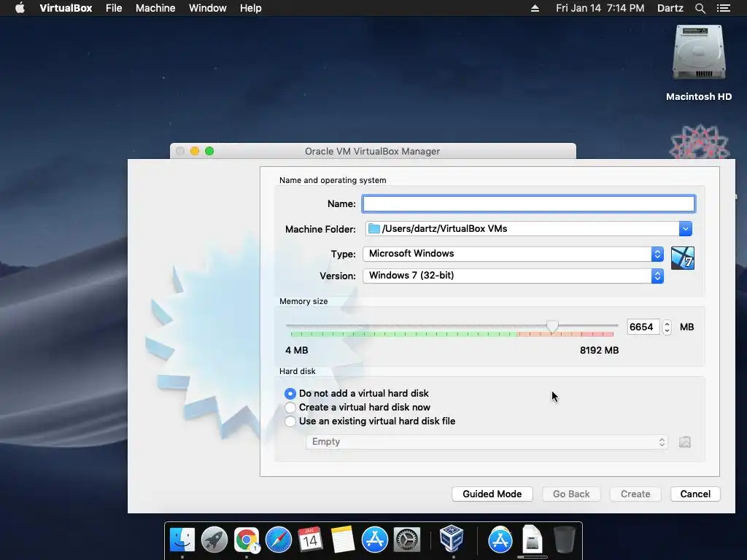Click the Windows 7 OS type icon
This screenshot has width=747, height=560.
(682, 258)
